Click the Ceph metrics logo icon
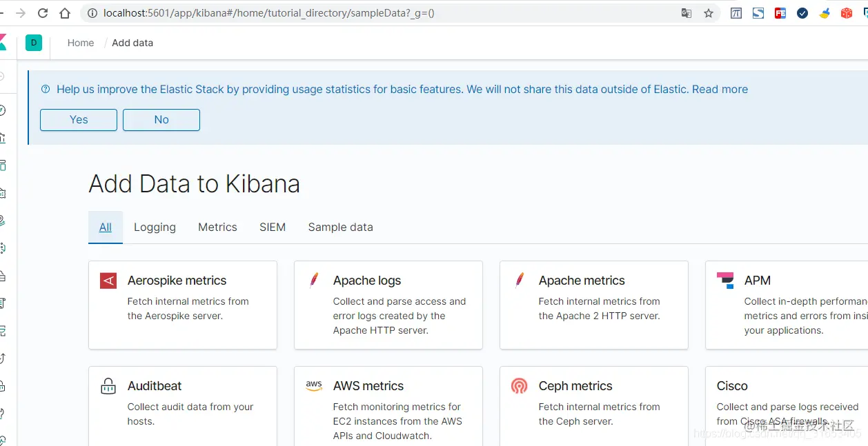Screen dimensions: 868x446 520,386
